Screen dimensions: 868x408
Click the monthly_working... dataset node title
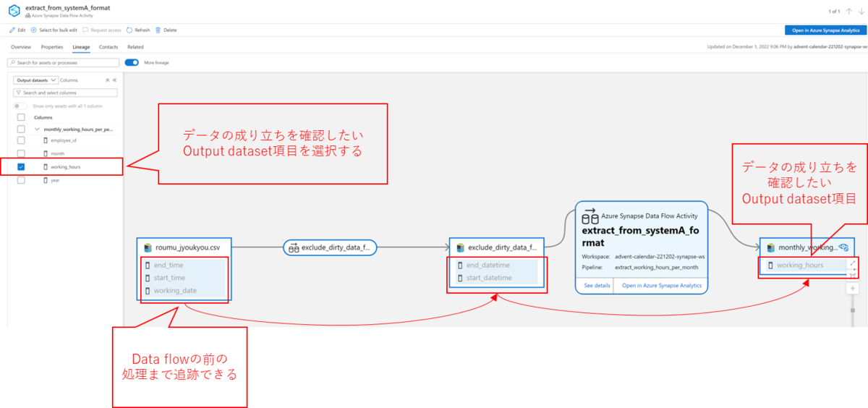coord(807,247)
